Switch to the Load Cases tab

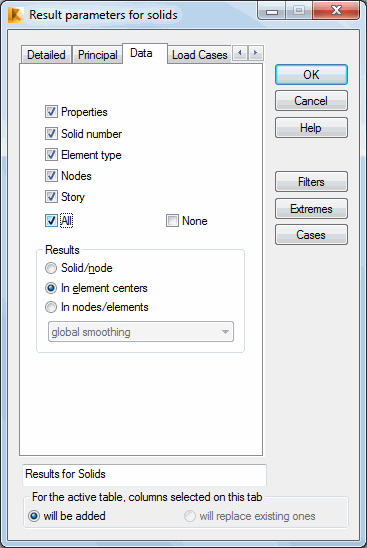200,55
